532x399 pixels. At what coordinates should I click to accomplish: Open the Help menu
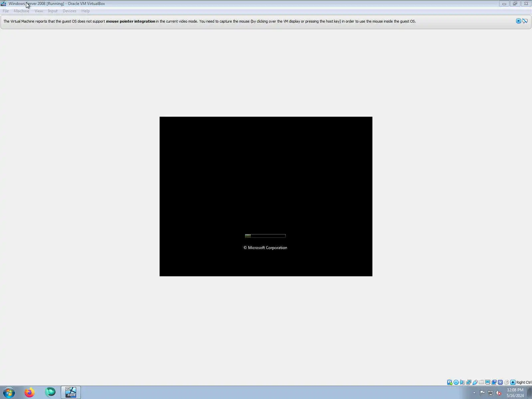pos(85,11)
